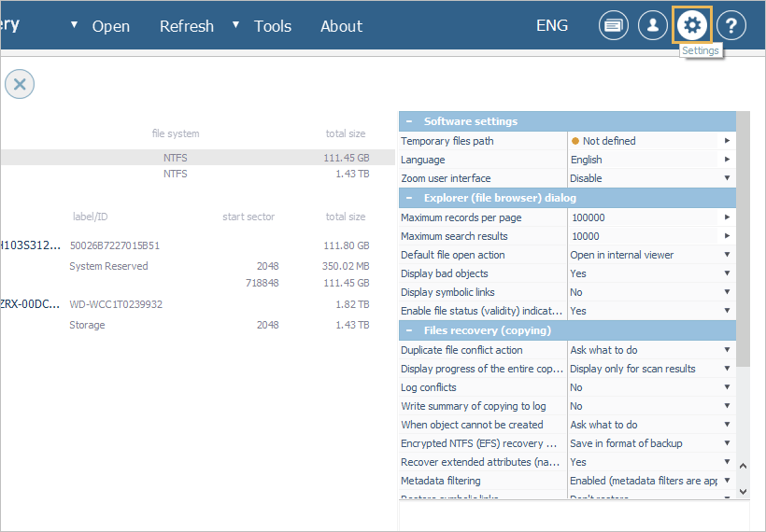Select the NTFS 111.45 GB volume row
766x532 pixels.
click(197, 158)
